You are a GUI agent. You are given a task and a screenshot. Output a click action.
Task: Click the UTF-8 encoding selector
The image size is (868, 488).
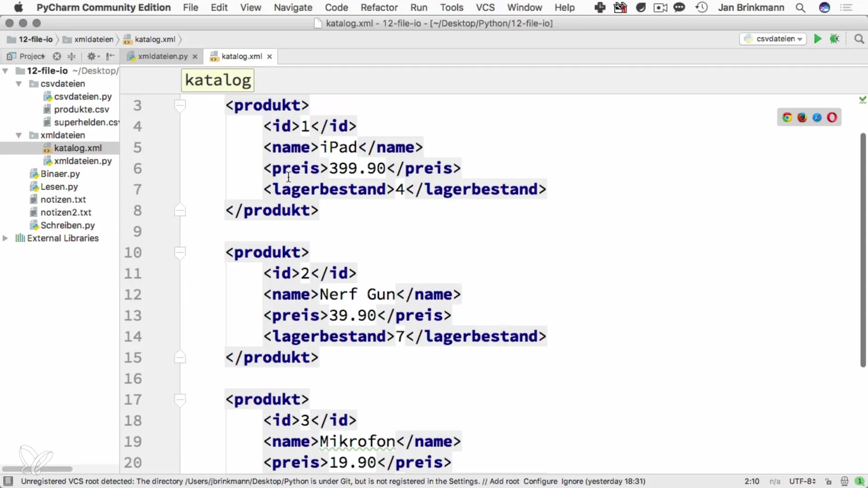coord(802,481)
